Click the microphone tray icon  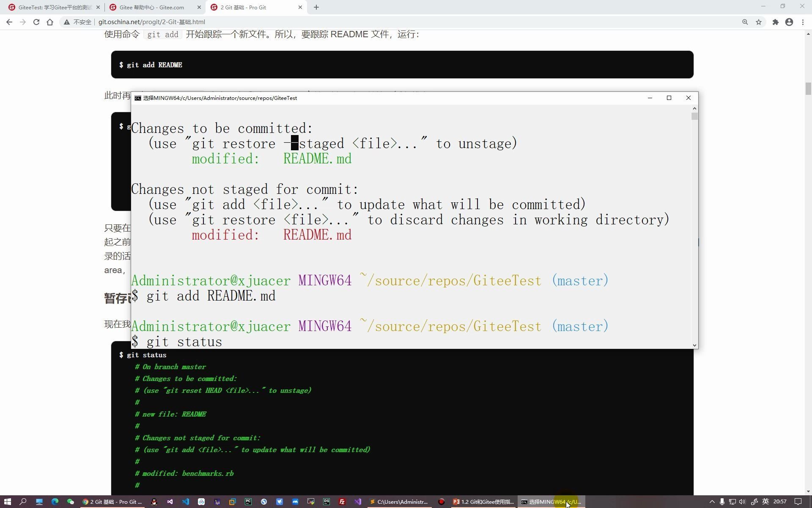tap(722, 502)
